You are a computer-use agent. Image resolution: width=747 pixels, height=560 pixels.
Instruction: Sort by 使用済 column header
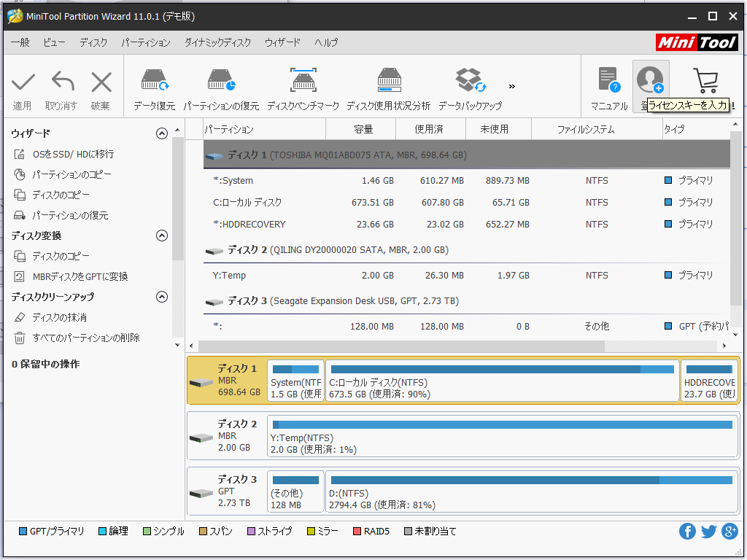click(x=430, y=129)
